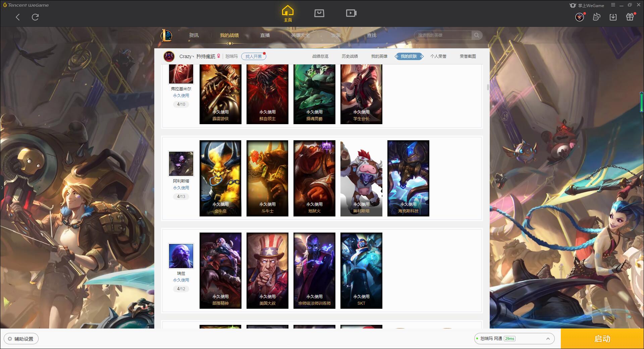This screenshot has height=349, width=644.
Task: Click the 启动 launch button
Action: click(602, 339)
